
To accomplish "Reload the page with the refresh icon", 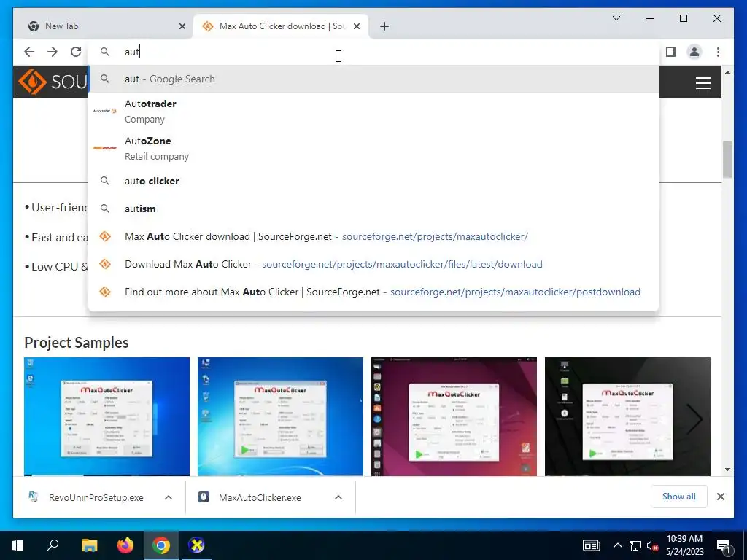I will [x=76, y=52].
